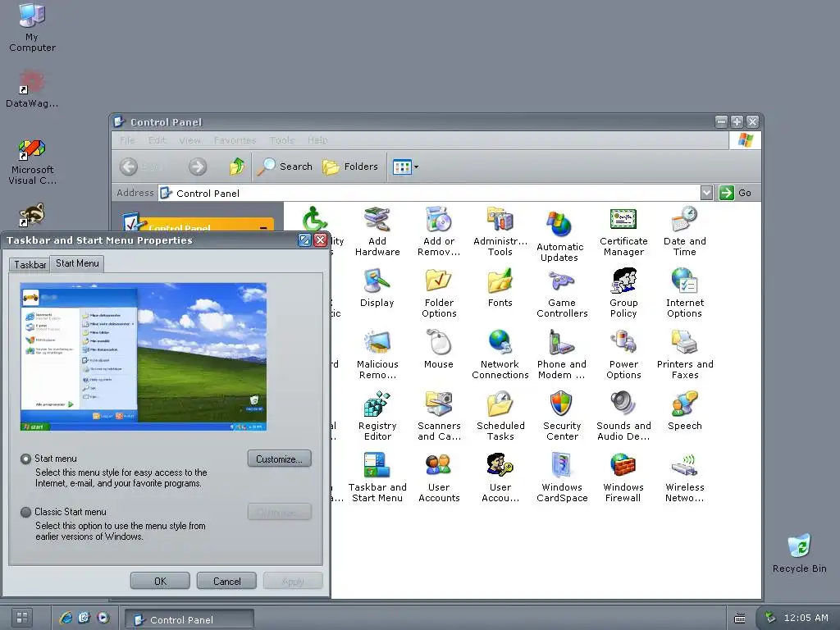This screenshot has width=840, height=630.
Task: Click OK in the Taskbar Properties dialog
Action: [160, 582]
